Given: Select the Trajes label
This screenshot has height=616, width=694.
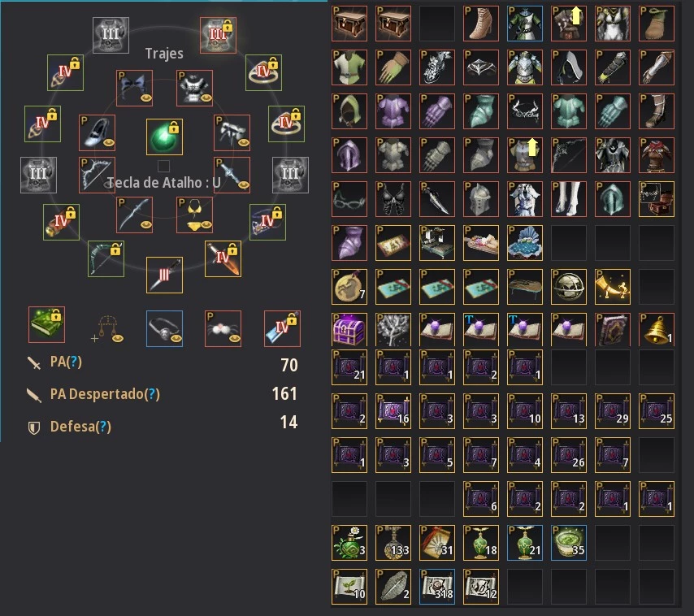Looking at the screenshot, I should (x=164, y=54).
